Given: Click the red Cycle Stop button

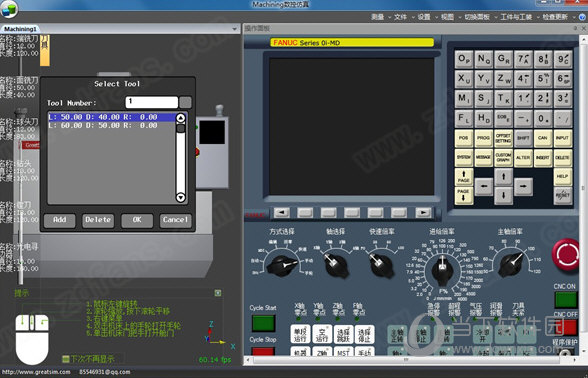Looking at the screenshot, I should click(263, 351).
